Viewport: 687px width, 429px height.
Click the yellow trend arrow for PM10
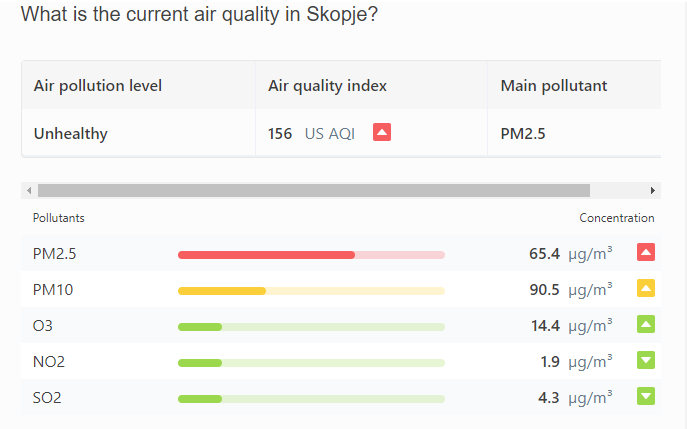click(x=646, y=289)
